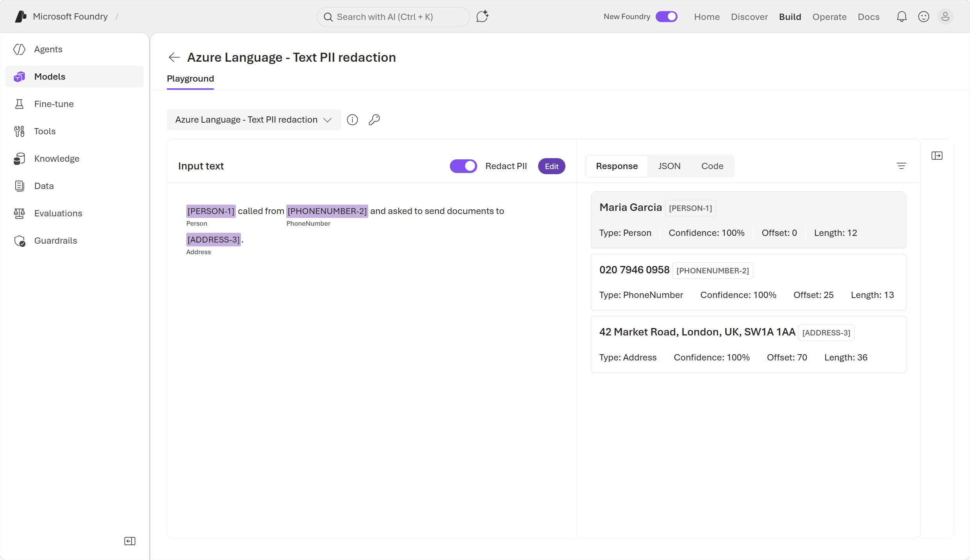Screen dimensions: 970x560
Task: Open the Operate nav item
Action: pos(829,17)
